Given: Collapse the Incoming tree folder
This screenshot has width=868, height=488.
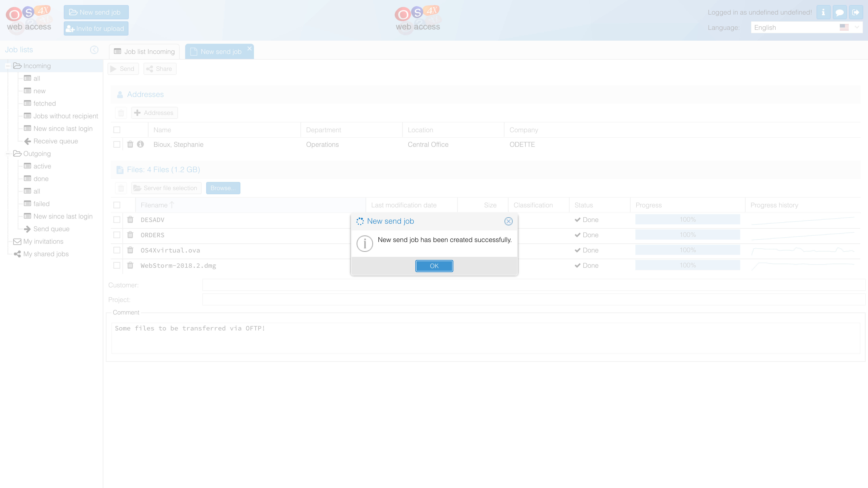Looking at the screenshot, I should coord(7,66).
